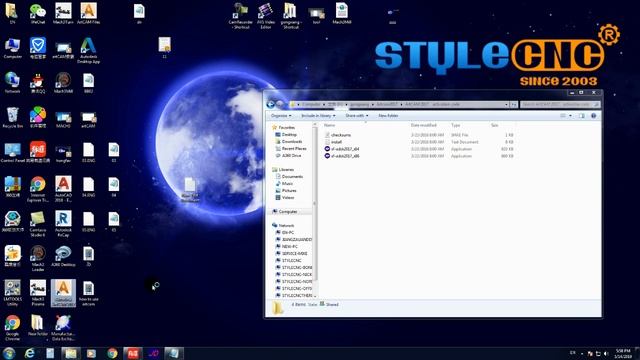Open Chrome from the taskbar
This screenshot has height=360, width=640.
(x=112, y=353)
